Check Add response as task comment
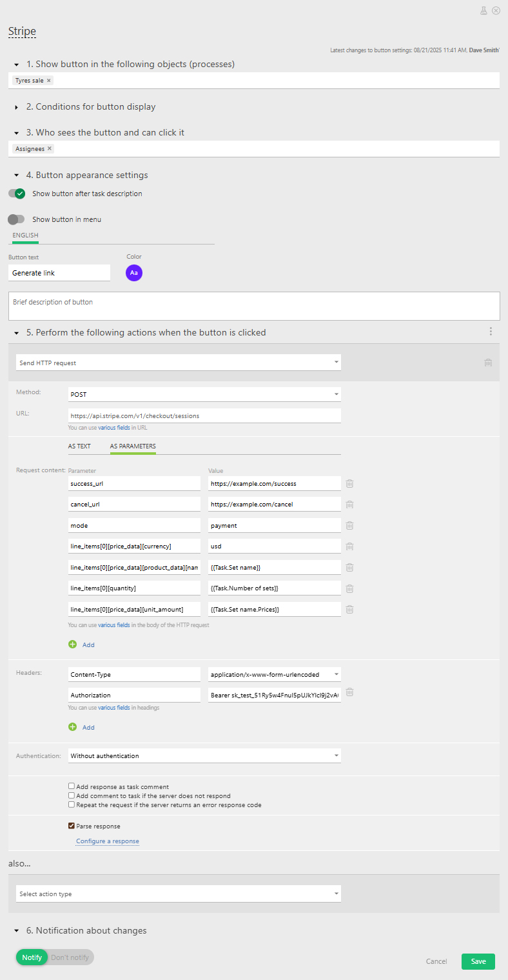The width and height of the screenshot is (508, 980). [x=72, y=786]
